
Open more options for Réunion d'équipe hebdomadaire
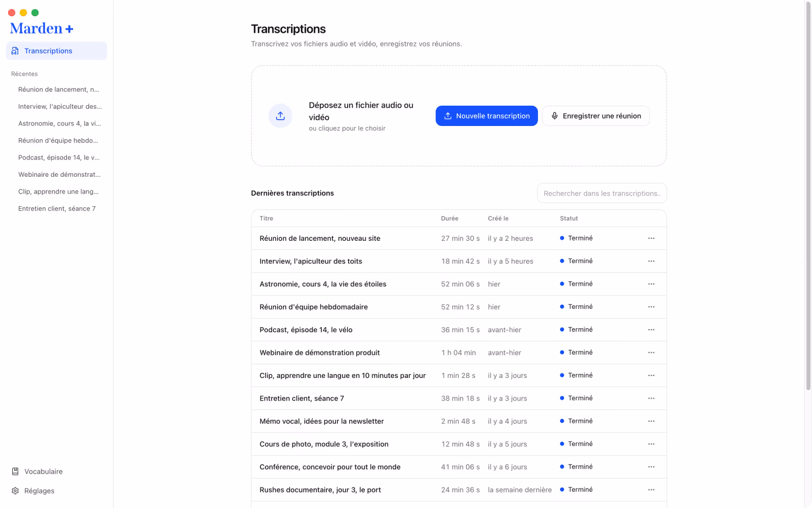pyautogui.click(x=651, y=307)
